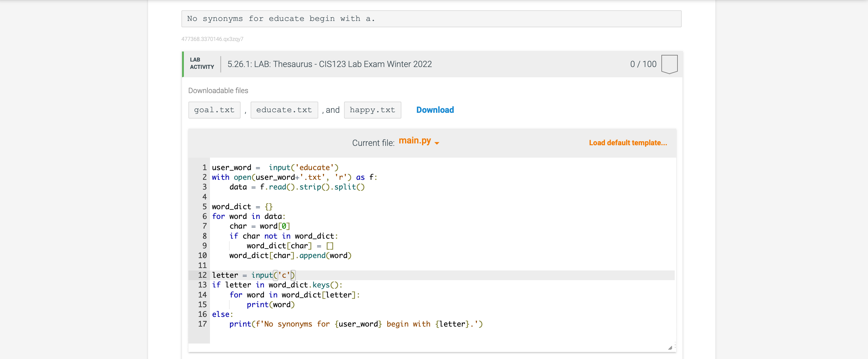Select the print(word) statement on line 15
Viewport: 868px width, 359px height.
pos(270,304)
